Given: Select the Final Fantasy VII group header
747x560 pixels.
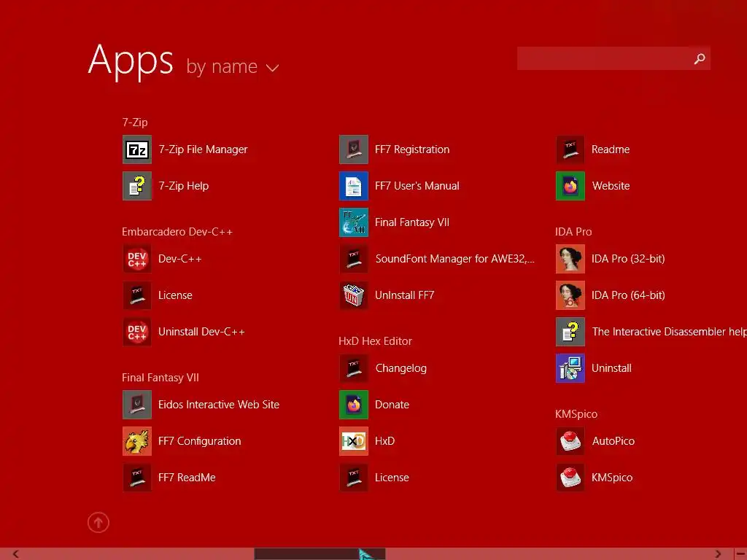Looking at the screenshot, I should pos(160,378).
